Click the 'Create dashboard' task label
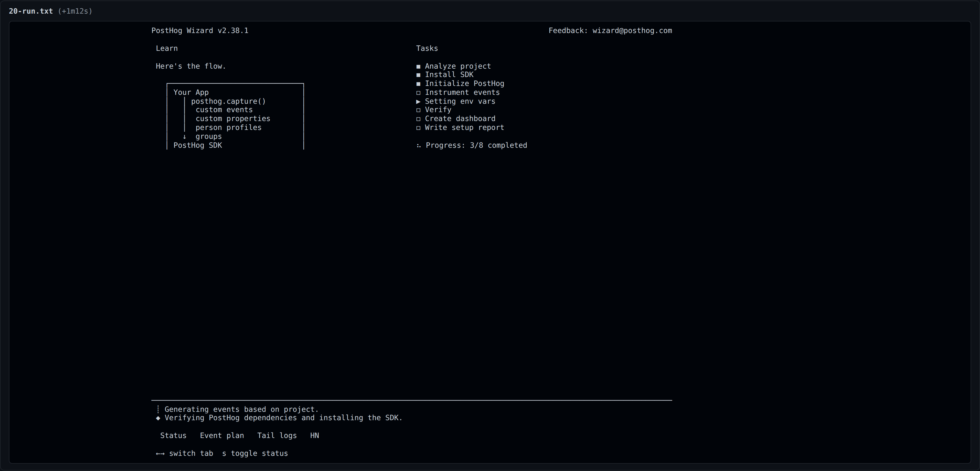Screen dimensions: 980x471 coord(460,119)
